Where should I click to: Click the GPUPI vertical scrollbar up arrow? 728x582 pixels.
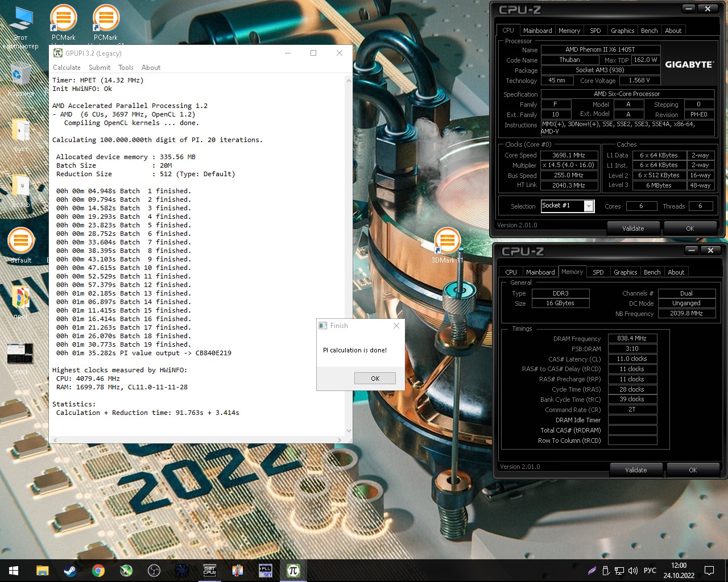tap(349, 81)
